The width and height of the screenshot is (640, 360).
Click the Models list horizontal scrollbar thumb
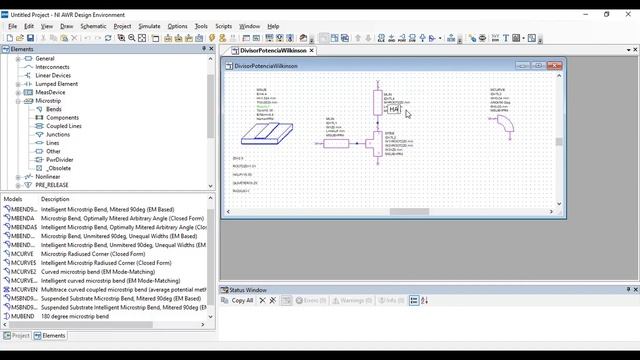[x=81, y=325]
